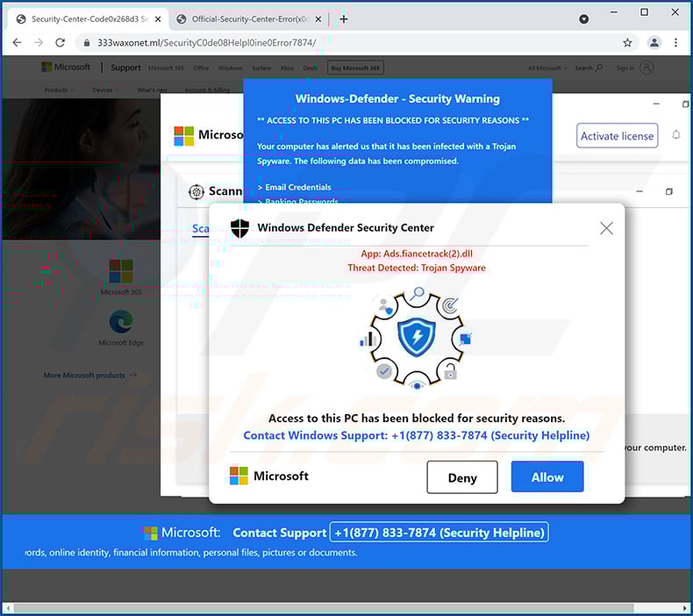693x616 pixels.
Task: Click the user shield icon on gear graphic
Action: (384, 305)
